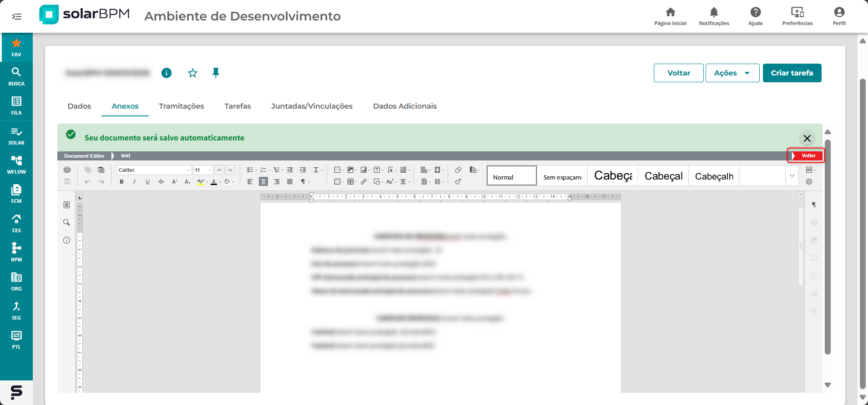Image resolution: width=868 pixels, height=405 pixels.
Task: Click the Criar tarefa button
Action: pyautogui.click(x=792, y=73)
